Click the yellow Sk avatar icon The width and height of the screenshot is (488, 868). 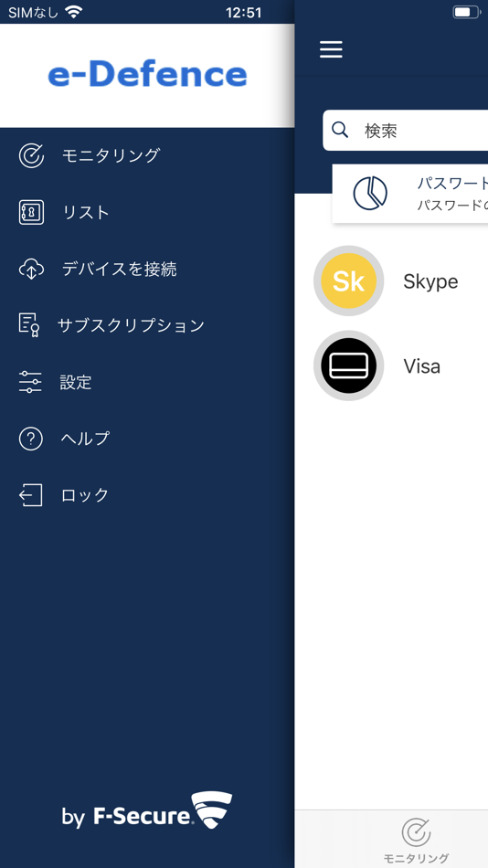click(349, 281)
